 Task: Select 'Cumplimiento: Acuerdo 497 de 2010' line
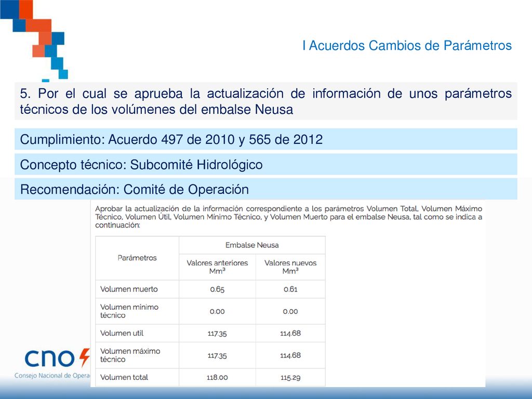point(265,139)
